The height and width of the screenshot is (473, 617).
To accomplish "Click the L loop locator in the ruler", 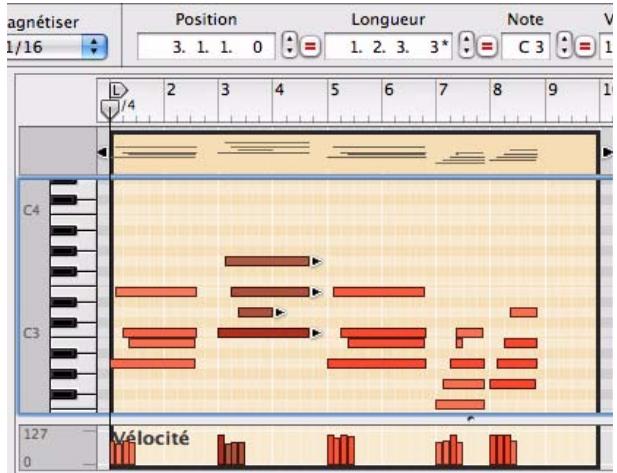I will coord(117,90).
